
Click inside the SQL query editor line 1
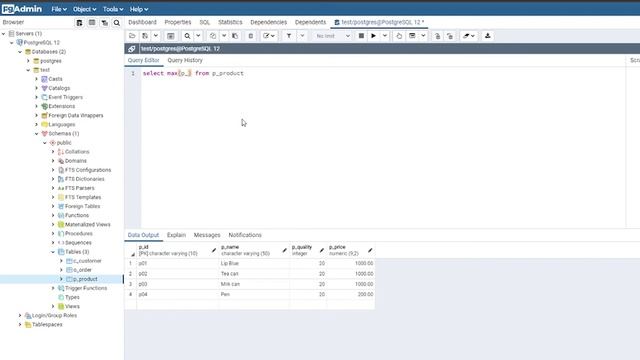click(x=383, y=73)
